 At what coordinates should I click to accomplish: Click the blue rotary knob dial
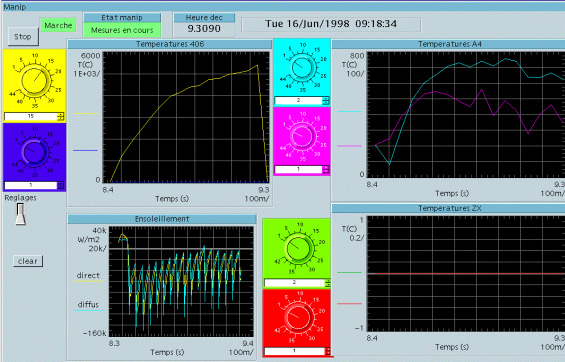(x=35, y=151)
